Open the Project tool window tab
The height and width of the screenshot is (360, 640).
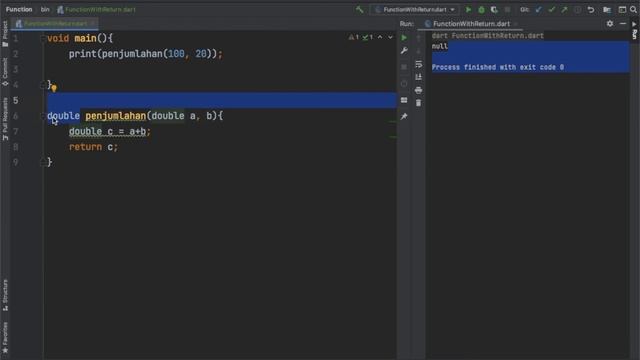coord(5,33)
